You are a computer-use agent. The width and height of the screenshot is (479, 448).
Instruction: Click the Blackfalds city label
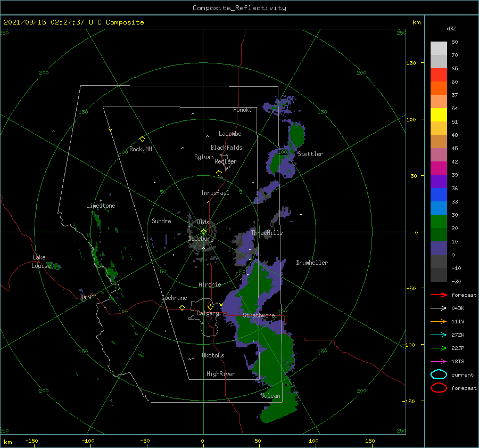pos(226,148)
